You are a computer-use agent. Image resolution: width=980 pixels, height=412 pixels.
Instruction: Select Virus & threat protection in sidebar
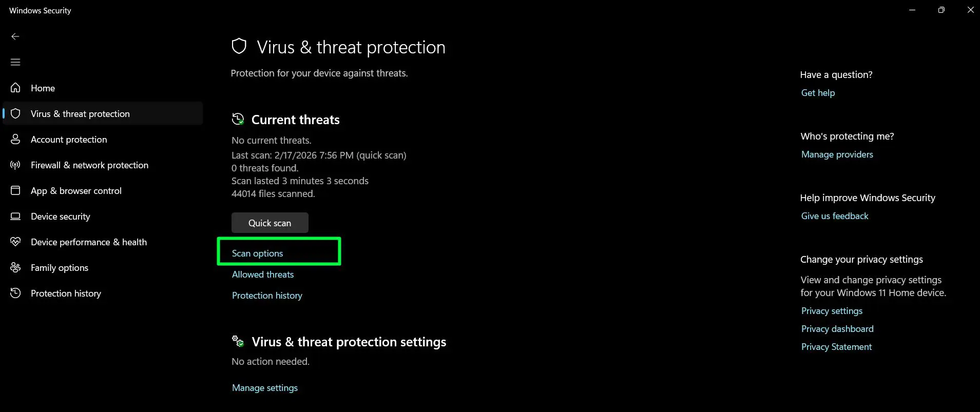click(x=80, y=113)
